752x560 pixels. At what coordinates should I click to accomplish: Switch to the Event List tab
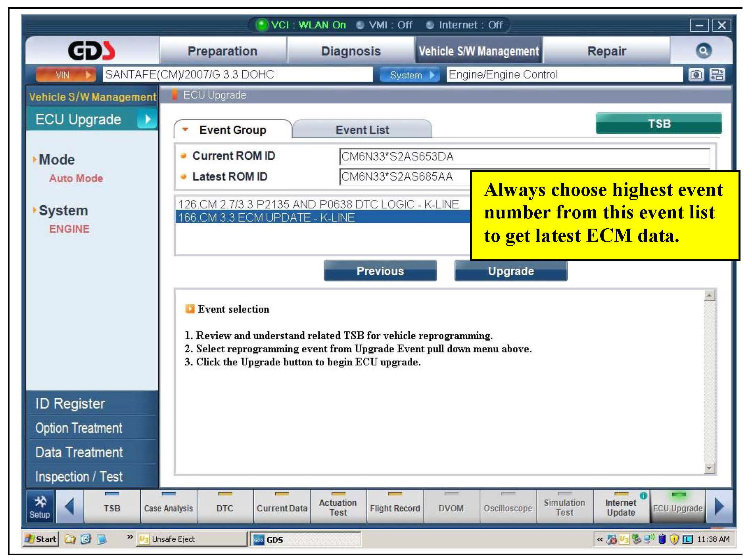click(362, 130)
